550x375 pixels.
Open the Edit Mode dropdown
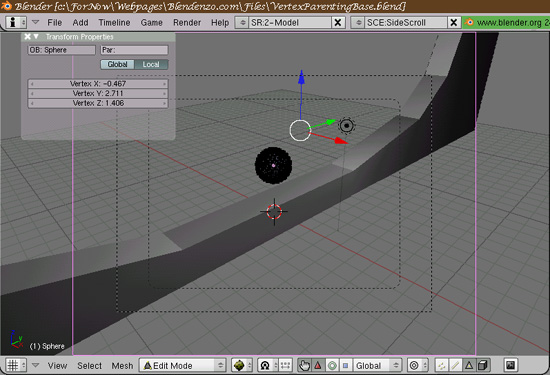182,366
